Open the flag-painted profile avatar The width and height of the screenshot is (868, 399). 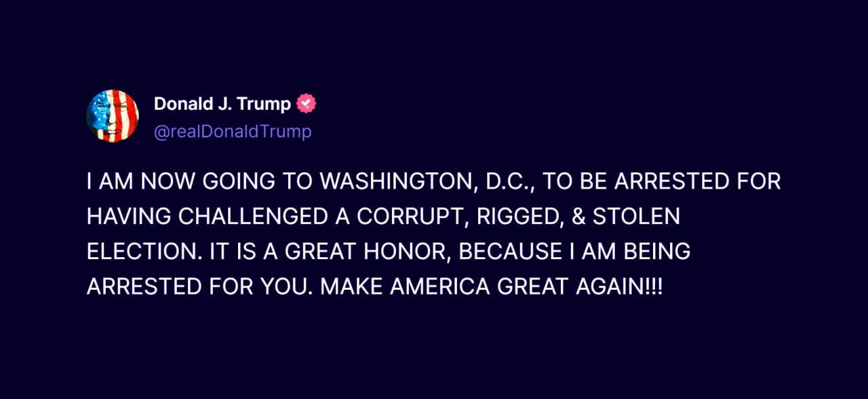click(x=113, y=116)
